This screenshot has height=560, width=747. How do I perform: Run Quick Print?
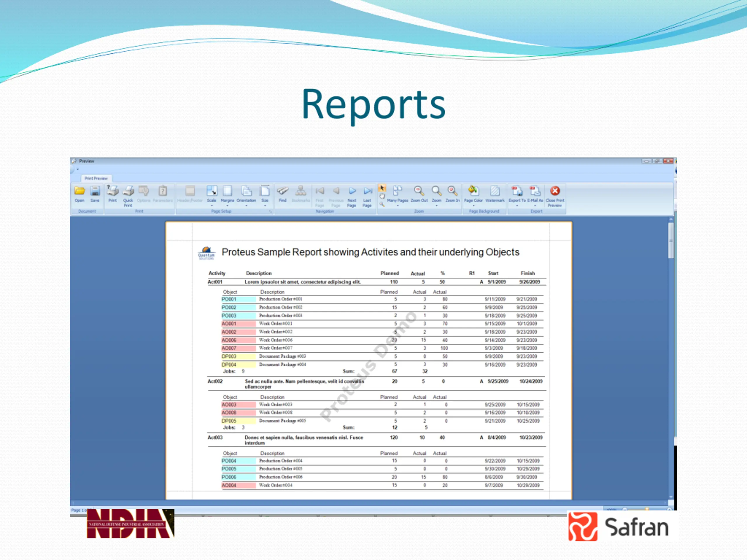(128, 196)
